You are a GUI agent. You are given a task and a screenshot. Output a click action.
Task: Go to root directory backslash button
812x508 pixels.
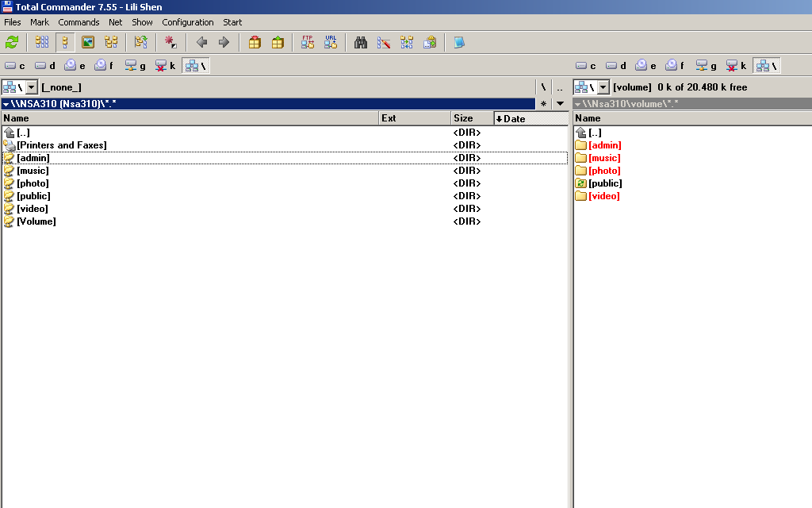[x=543, y=87]
